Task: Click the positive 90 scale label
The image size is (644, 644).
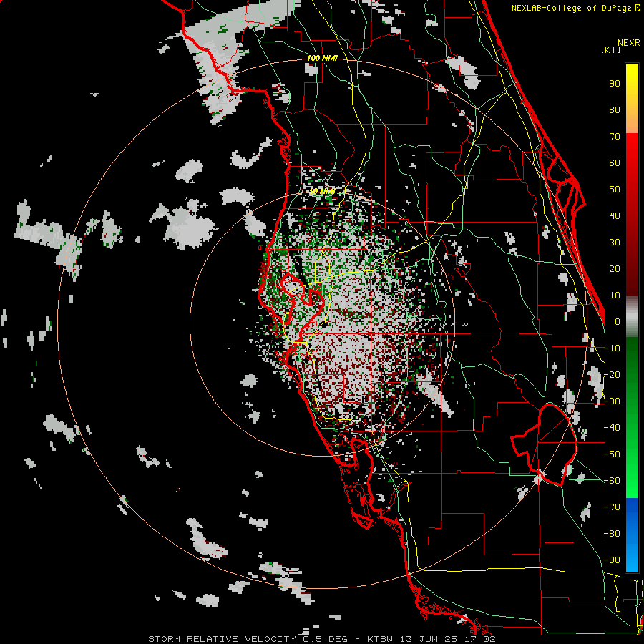Action: [615, 84]
